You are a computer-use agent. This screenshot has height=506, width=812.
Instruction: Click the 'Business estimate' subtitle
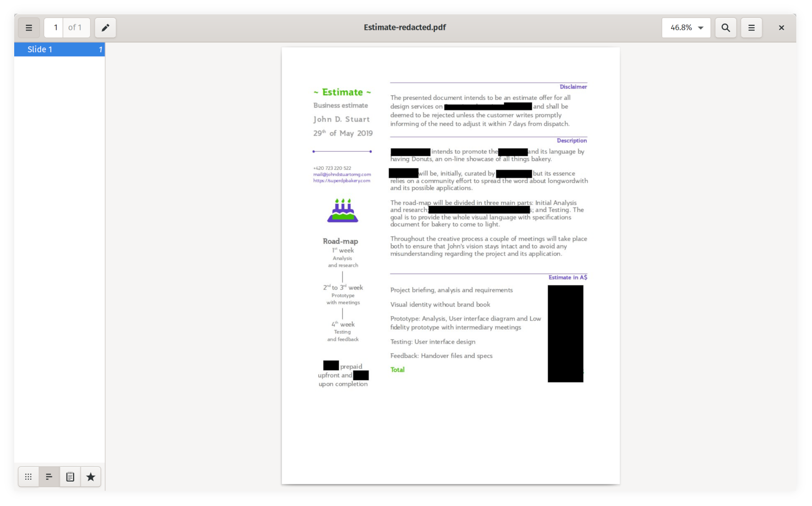tap(341, 105)
